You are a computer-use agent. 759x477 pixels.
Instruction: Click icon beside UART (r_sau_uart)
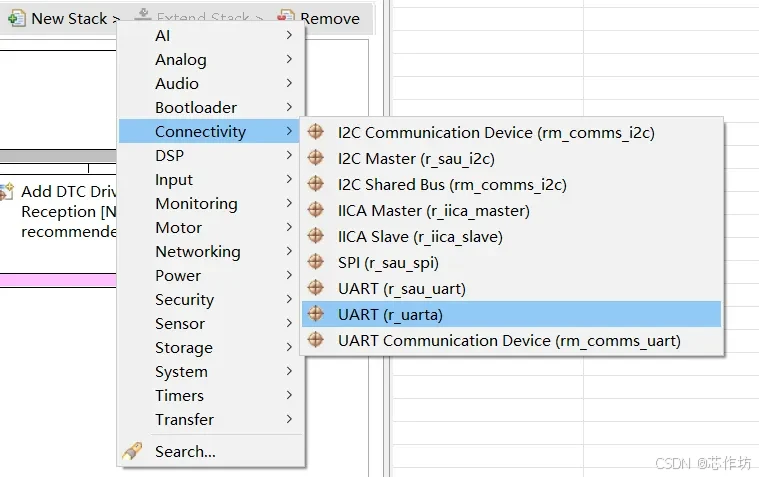click(316, 288)
